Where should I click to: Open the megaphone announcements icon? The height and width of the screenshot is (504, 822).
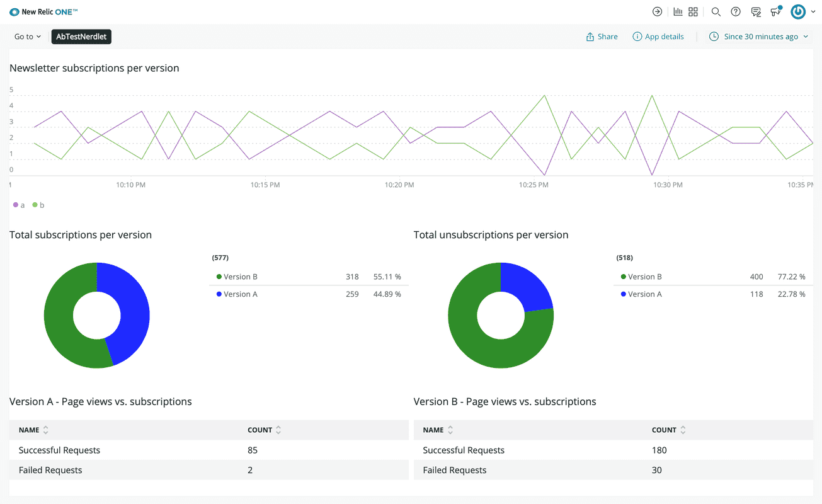point(776,11)
